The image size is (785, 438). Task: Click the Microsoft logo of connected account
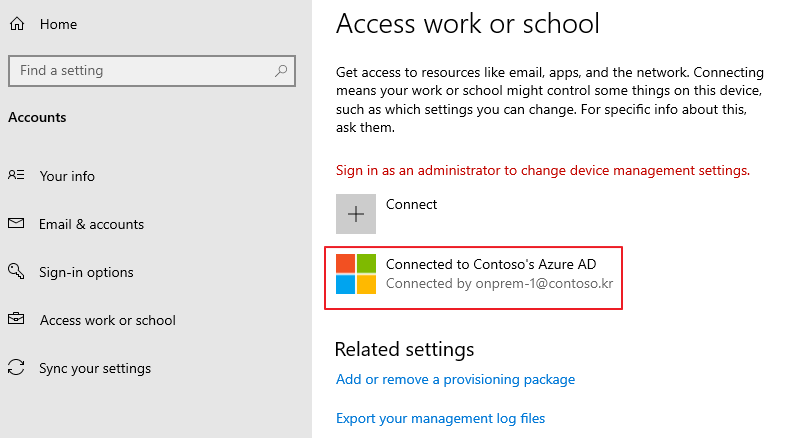(355, 274)
